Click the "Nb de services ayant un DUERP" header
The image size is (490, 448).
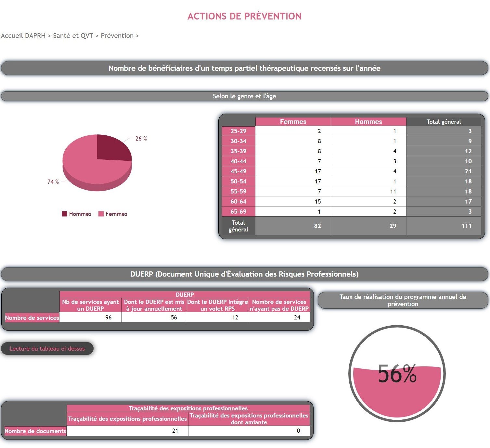(90, 305)
